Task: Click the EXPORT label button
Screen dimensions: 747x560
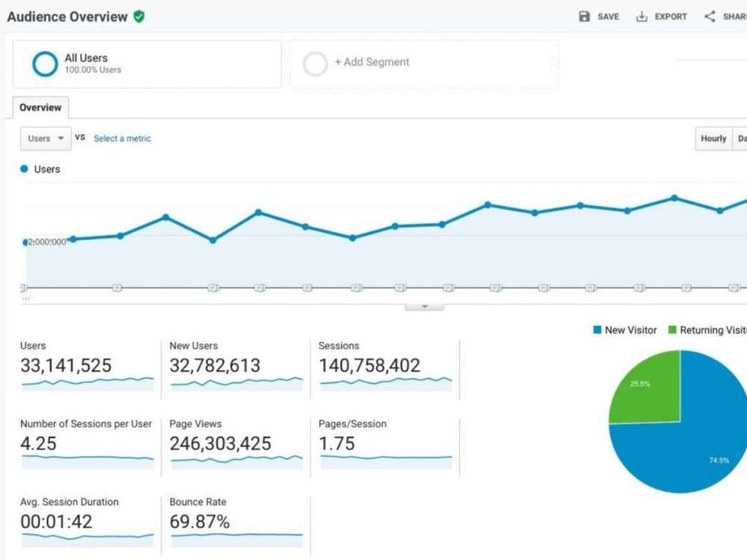Action: [671, 16]
